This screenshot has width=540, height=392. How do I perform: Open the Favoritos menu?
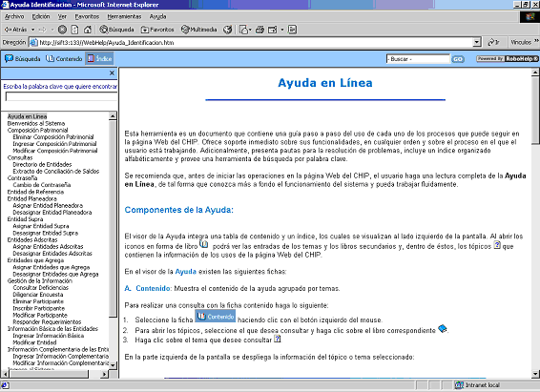point(87,16)
